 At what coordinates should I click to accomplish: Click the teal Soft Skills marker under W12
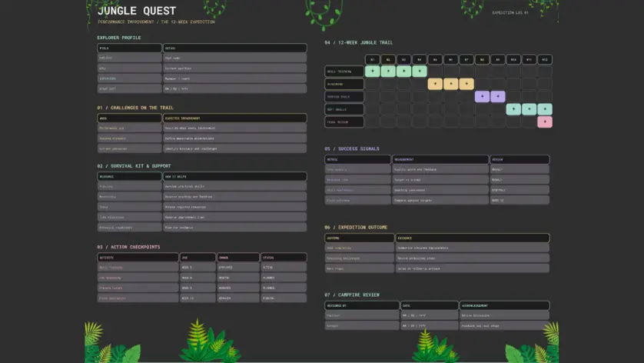[545, 109]
